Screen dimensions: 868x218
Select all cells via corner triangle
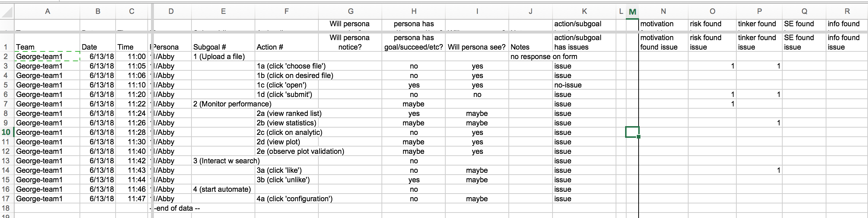pyautogui.click(x=7, y=11)
